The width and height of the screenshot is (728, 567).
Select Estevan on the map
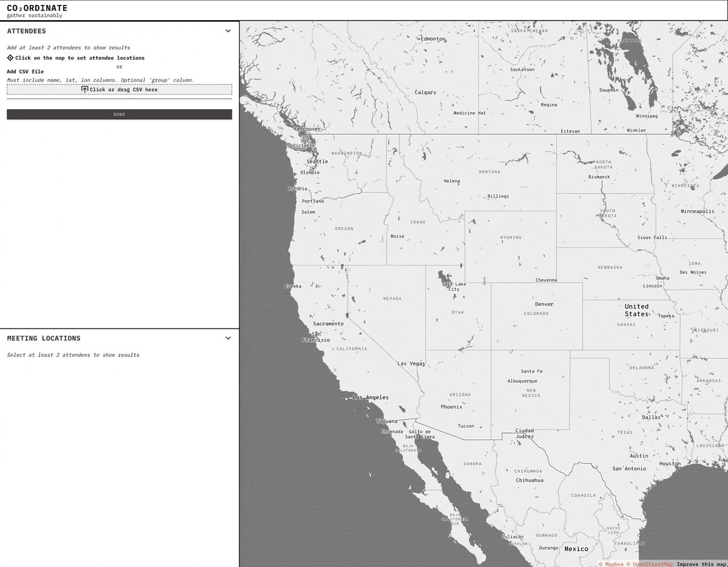[x=570, y=131]
